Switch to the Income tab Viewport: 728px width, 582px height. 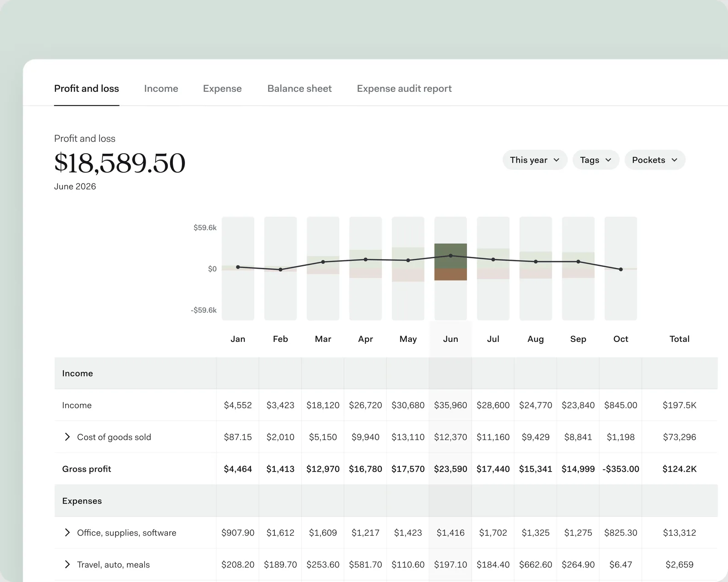click(x=161, y=89)
